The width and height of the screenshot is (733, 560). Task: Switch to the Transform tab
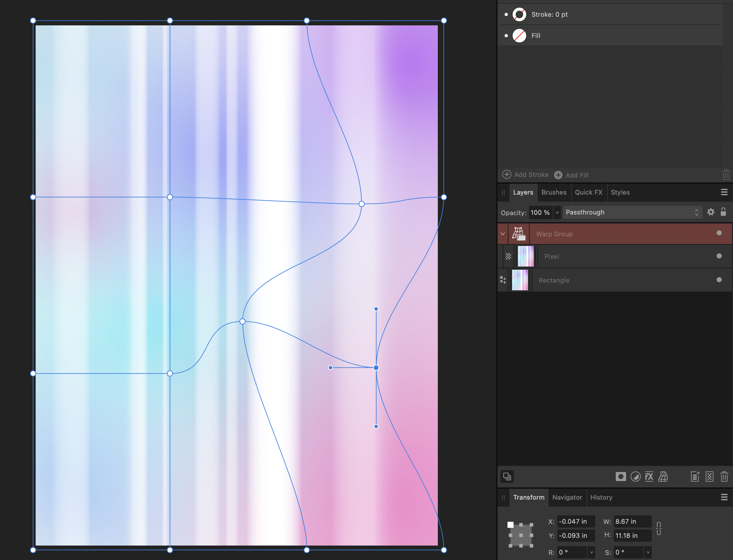pos(529,497)
